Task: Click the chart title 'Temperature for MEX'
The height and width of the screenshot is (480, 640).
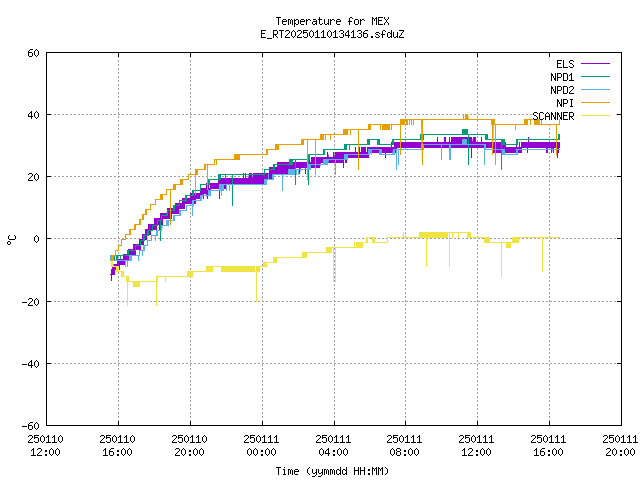Action: click(x=332, y=21)
